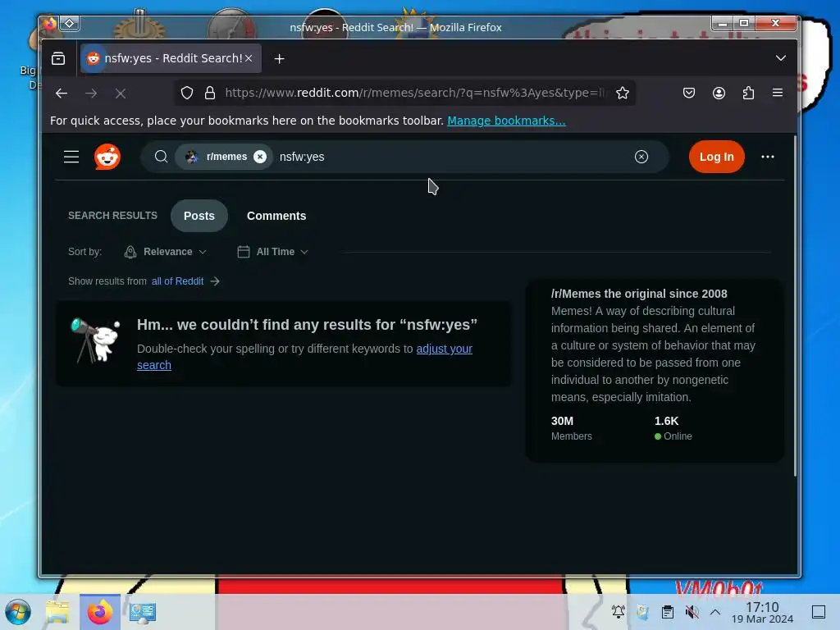This screenshot has width=840, height=630.
Task: Open Firefox account icon
Action: pos(719,93)
